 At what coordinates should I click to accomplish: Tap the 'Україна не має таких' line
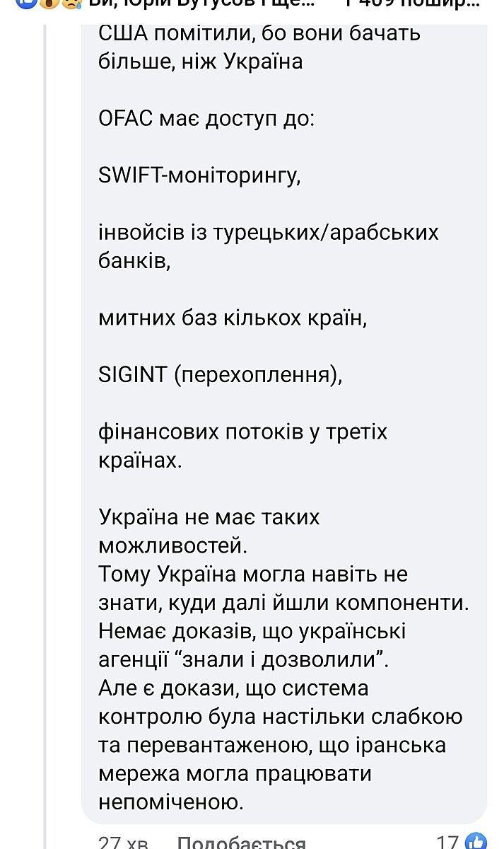point(209,517)
